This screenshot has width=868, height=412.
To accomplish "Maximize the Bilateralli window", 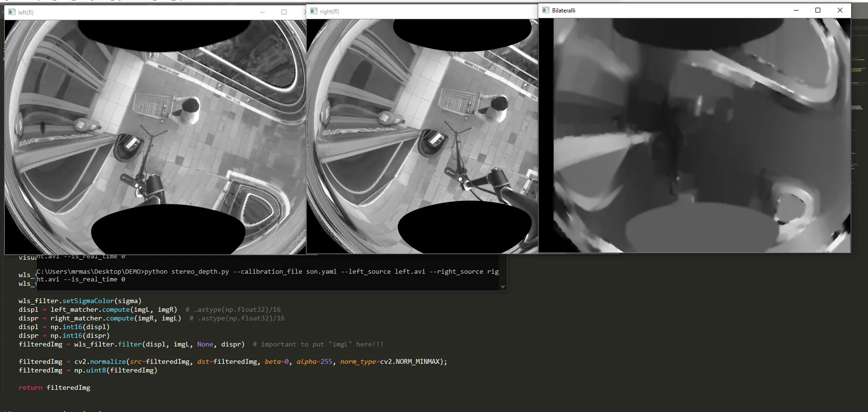I will coord(818,10).
